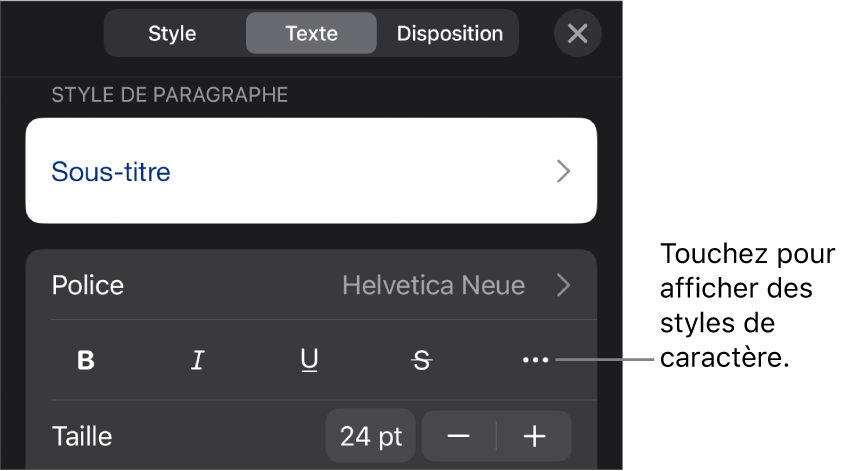The image size is (846, 471).
Task: Decrease font size with minus button
Action: (459, 436)
